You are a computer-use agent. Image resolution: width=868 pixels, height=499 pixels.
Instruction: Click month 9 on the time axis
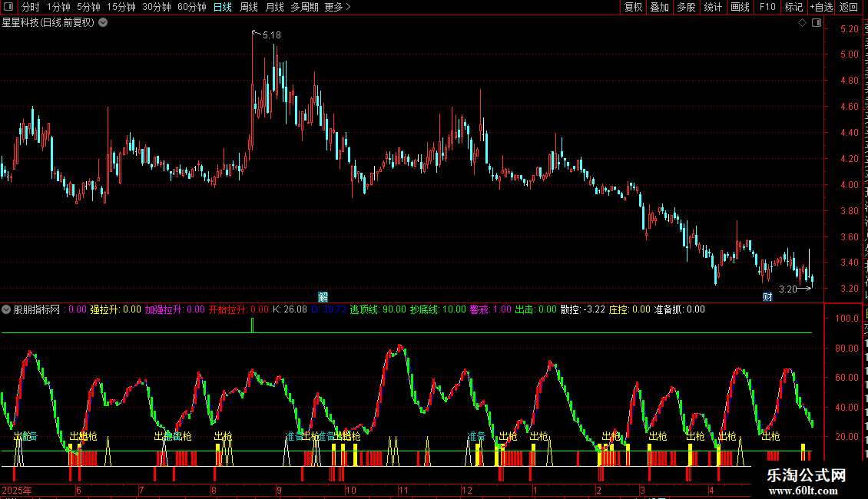(x=279, y=490)
